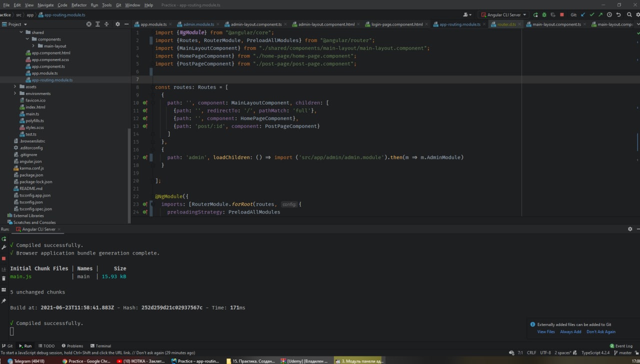Switch to admin.module.ts editor tab
The width and height of the screenshot is (640, 364).
[198, 24]
